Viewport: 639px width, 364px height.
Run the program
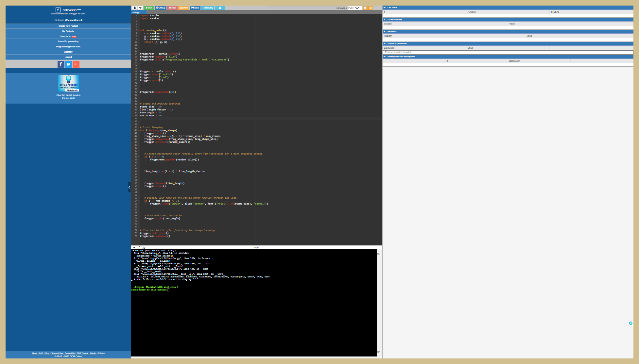pos(149,8)
